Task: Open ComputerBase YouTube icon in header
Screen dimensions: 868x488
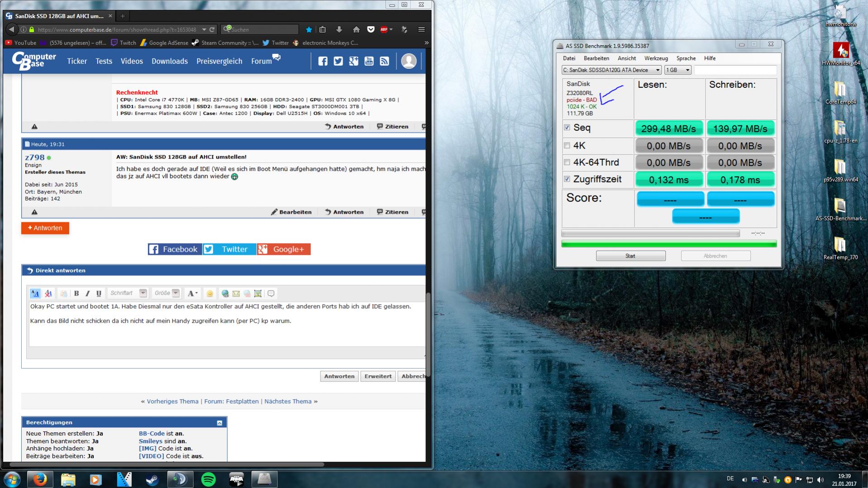Action: [369, 61]
